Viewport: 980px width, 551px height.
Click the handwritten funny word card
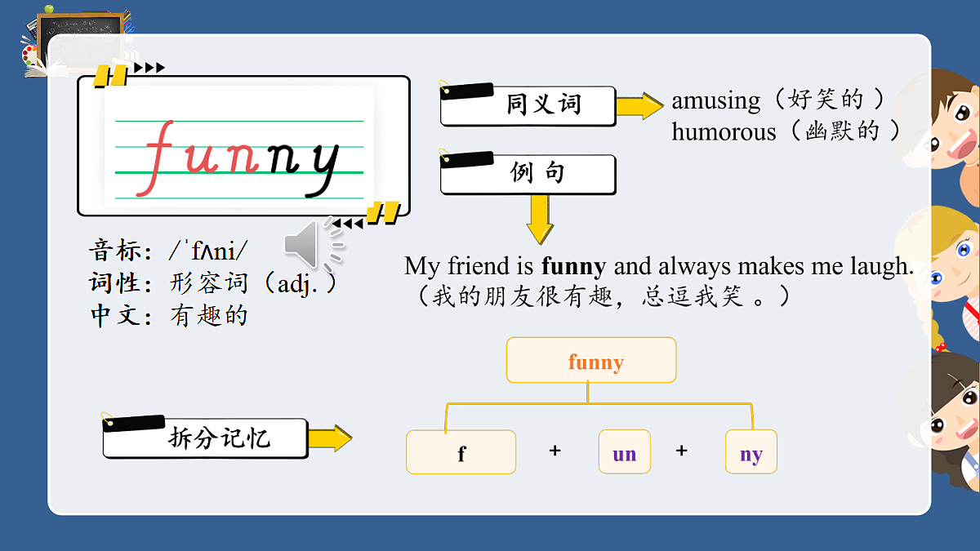(x=243, y=146)
